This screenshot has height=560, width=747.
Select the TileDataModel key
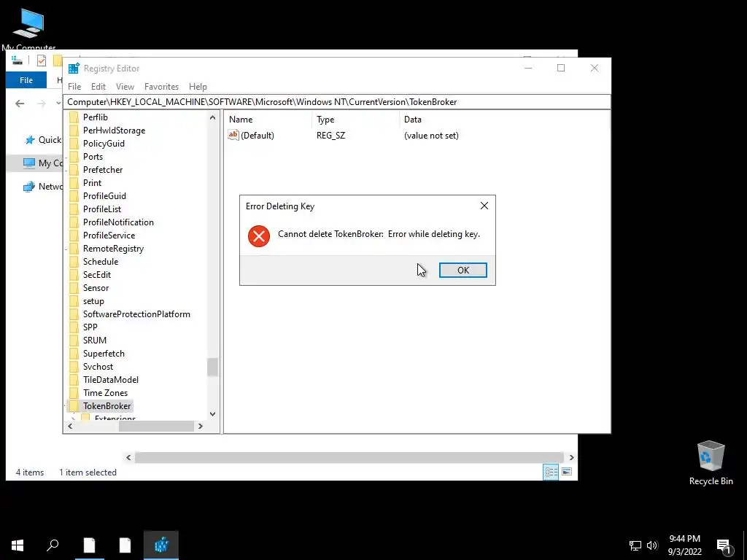(111, 379)
